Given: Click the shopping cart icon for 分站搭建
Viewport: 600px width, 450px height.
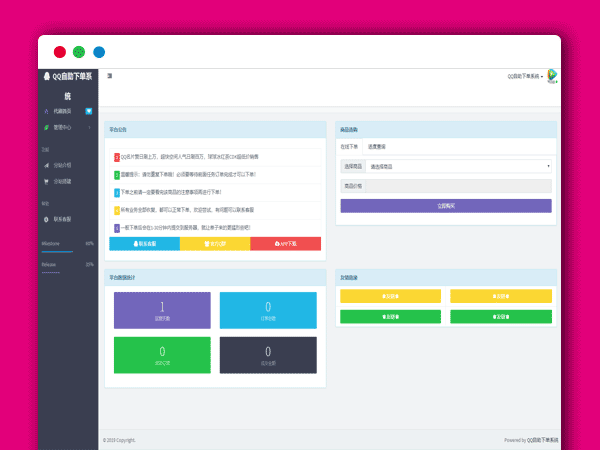Looking at the screenshot, I should coord(46,181).
